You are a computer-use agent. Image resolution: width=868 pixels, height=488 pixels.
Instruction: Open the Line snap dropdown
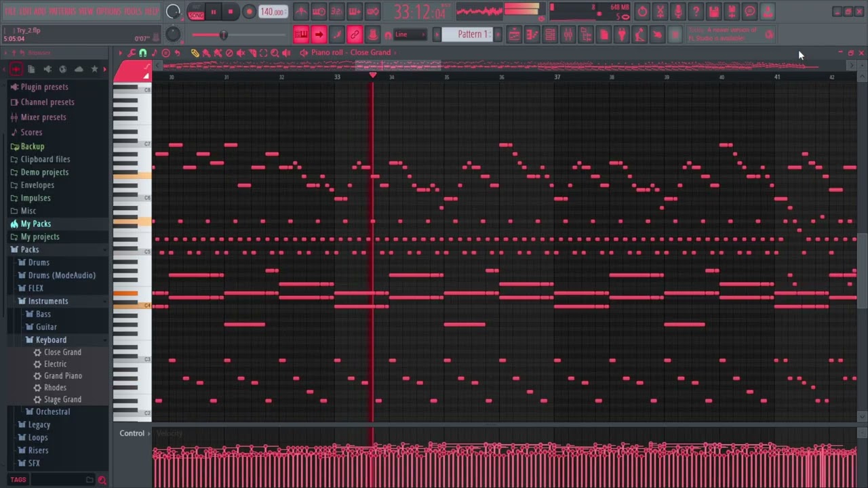(x=410, y=35)
